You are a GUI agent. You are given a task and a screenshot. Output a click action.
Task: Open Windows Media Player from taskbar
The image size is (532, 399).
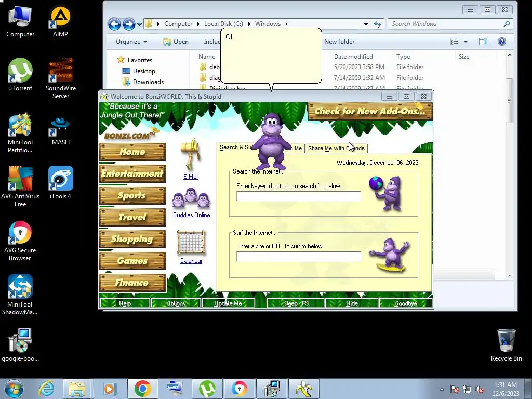[109, 389]
